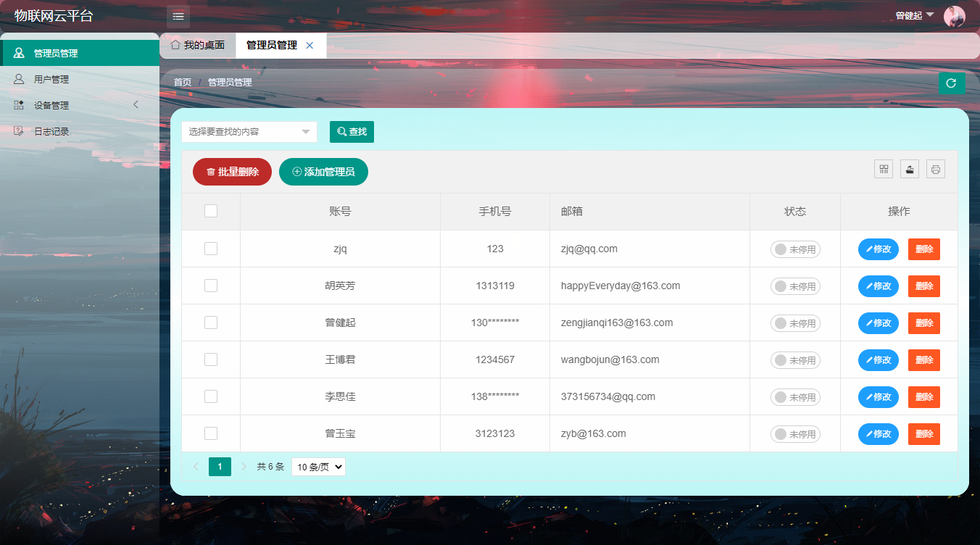Image resolution: width=980 pixels, height=545 pixels.
Task: Click the 物联网云平台 title logo
Action: (x=54, y=16)
